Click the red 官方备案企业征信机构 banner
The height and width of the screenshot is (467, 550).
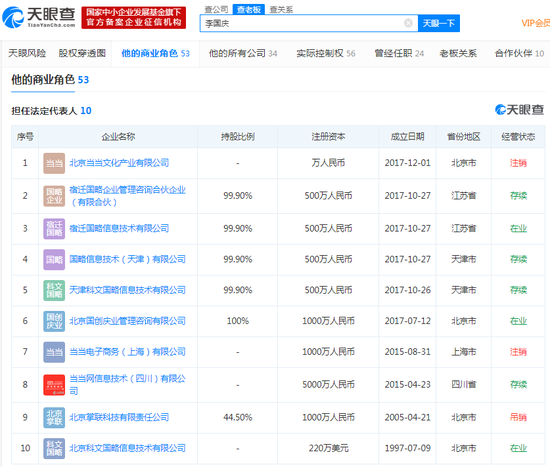tap(134, 17)
